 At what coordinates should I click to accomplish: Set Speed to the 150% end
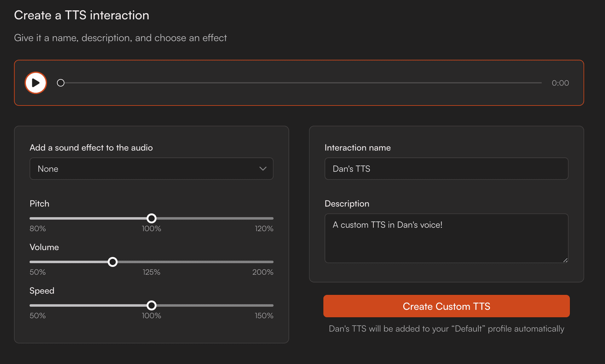click(x=272, y=305)
